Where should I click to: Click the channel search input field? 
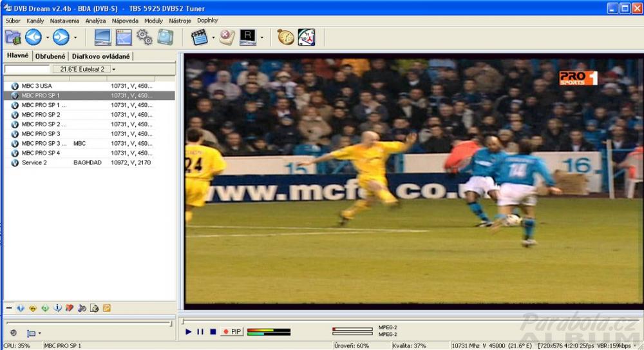(27, 69)
